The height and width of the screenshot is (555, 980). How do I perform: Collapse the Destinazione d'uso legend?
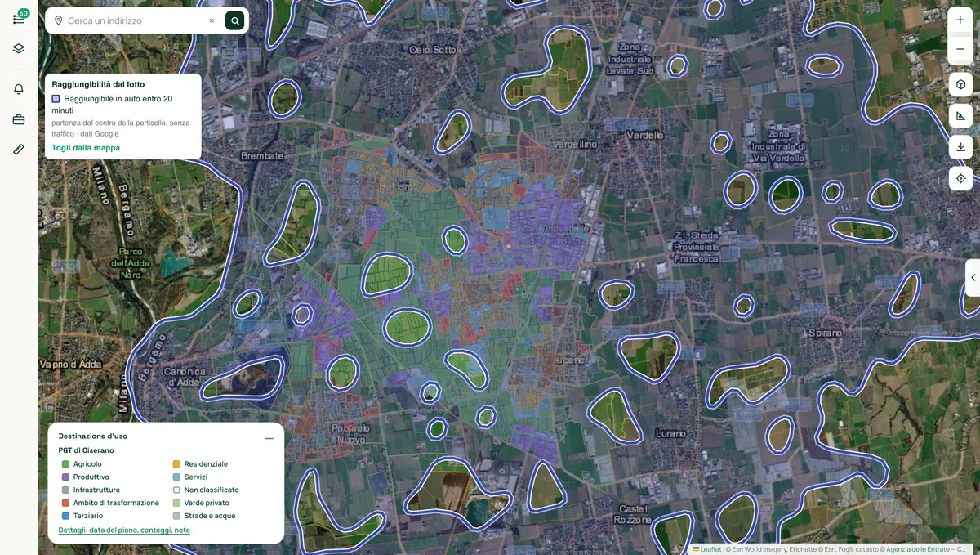coord(269,438)
